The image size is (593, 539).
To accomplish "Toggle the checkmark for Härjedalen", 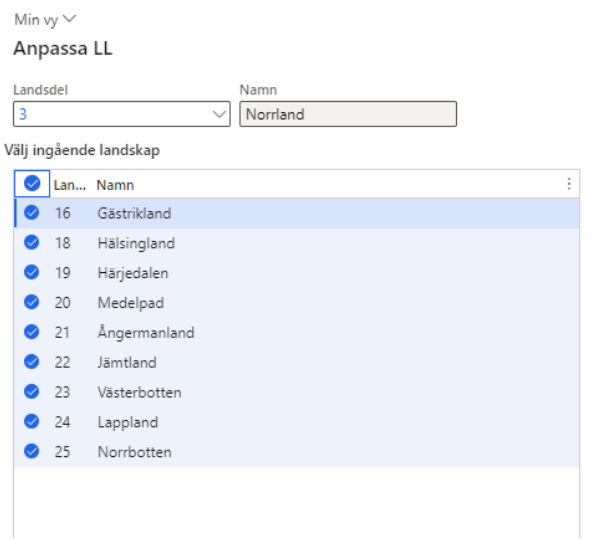I will tap(31, 272).
